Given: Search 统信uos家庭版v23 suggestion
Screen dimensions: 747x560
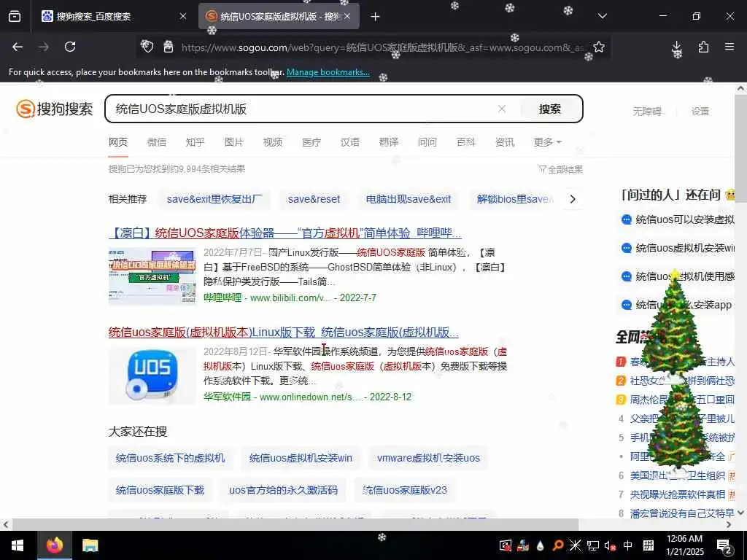Looking at the screenshot, I should click(405, 490).
